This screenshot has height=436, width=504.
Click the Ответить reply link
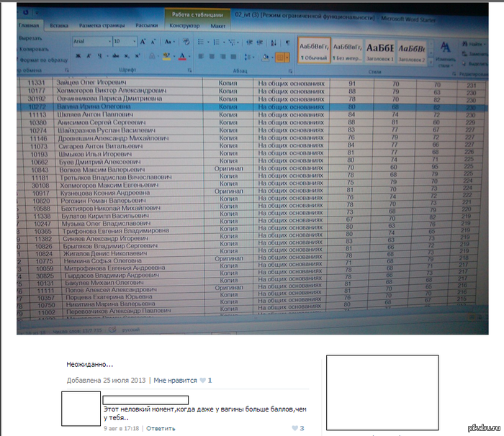pyautogui.click(x=161, y=428)
